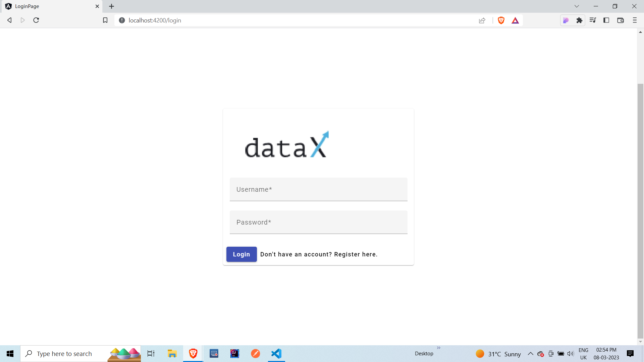644x362 pixels.
Task: Open Visual Studio Code from the taskbar
Action: tap(276, 354)
